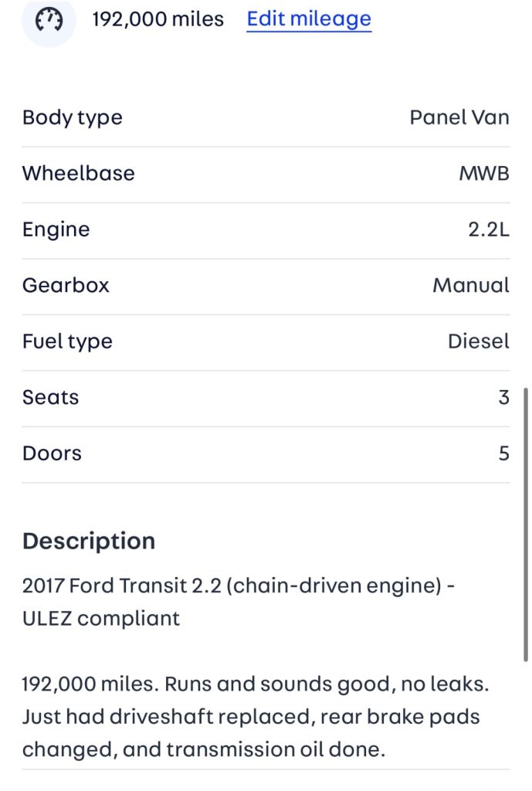Select the Gearbox row label
Image resolution: width=532 pixels, height=791 pixels.
click(66, 285)
